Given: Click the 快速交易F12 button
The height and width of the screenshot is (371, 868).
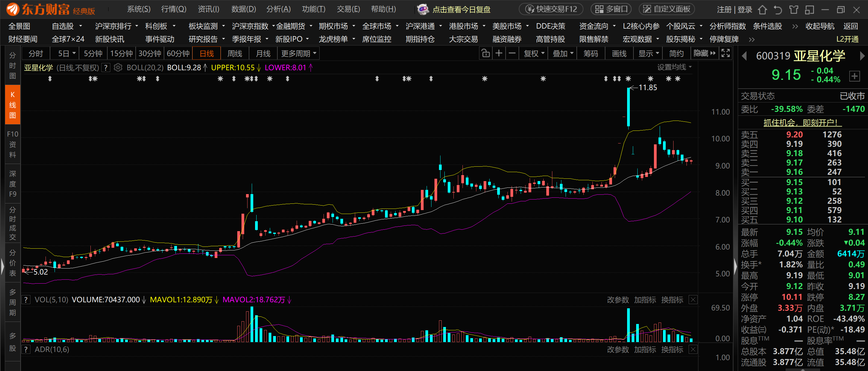Looking at the screenshot, I should 552,9.
